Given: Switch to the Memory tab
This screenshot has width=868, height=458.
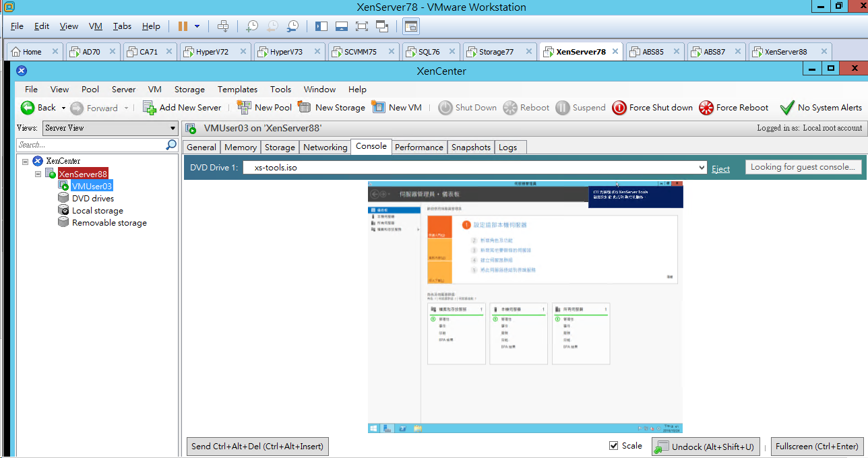Looking at the screenshot, I should (241, 147).
